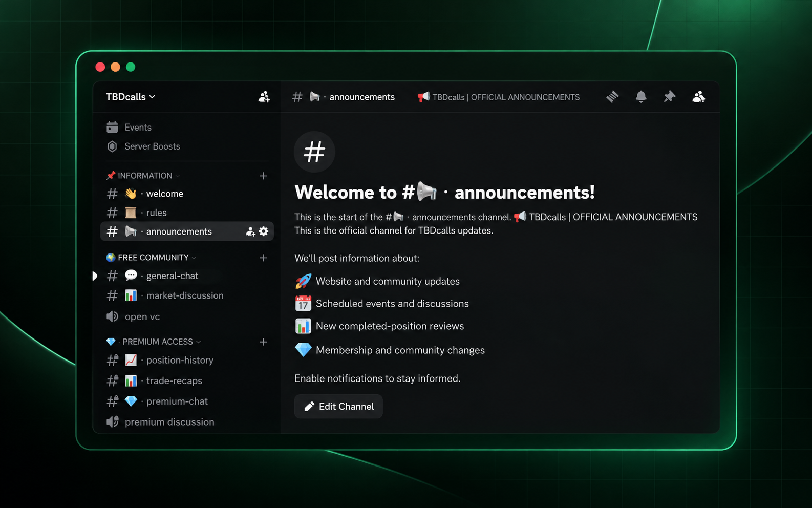This screenshot has width=812, height=508.
Task: Add a channel to INFORMATION category
Action: pos(263,176)
